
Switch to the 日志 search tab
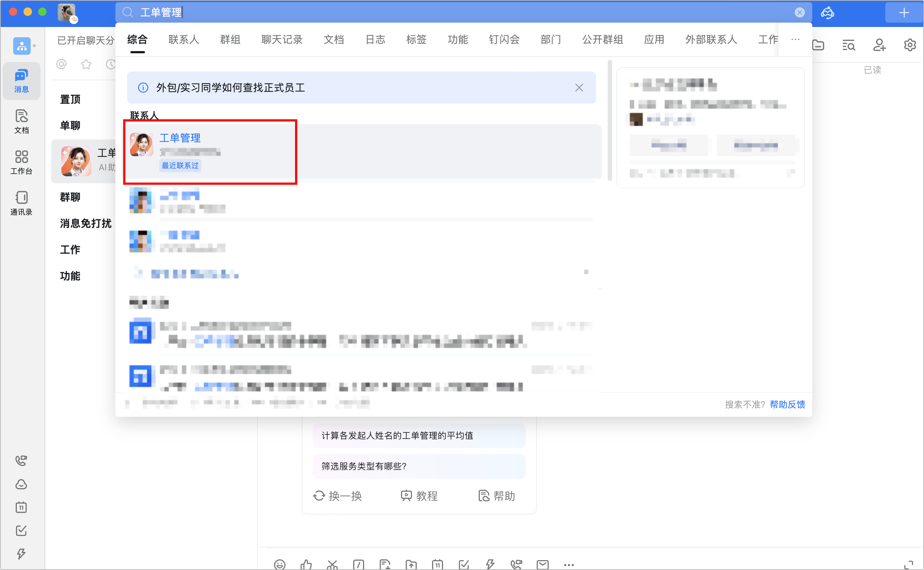(x=375, y=39)
